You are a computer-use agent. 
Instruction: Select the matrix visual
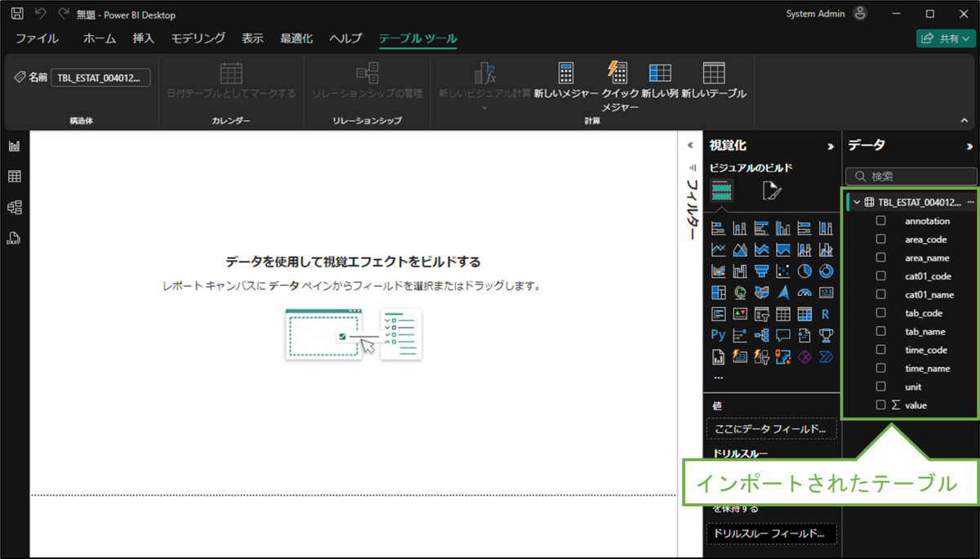click(804, 314)
